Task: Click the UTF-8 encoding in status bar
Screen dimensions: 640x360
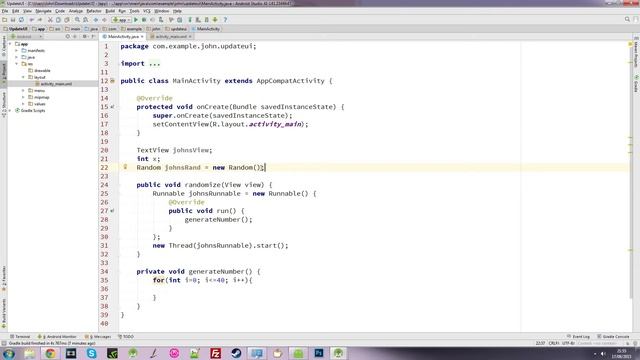Action: tap(568, 343)
